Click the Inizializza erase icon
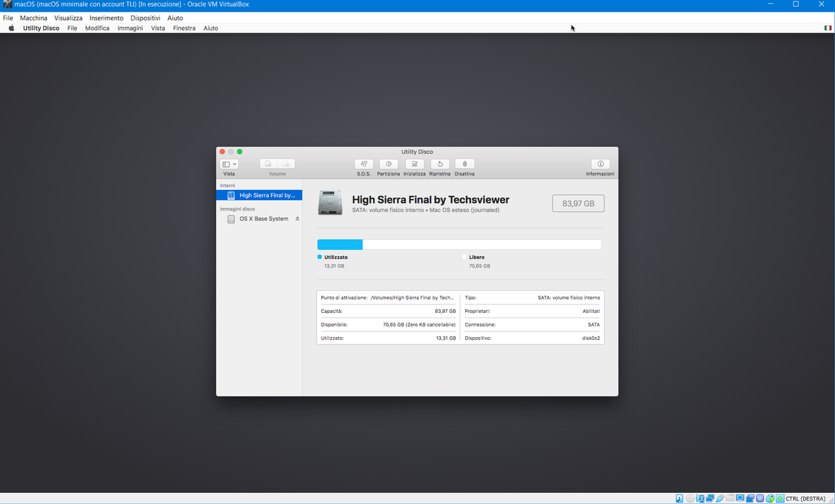Viewport: 835px width, 504px height. click(414, 164)
